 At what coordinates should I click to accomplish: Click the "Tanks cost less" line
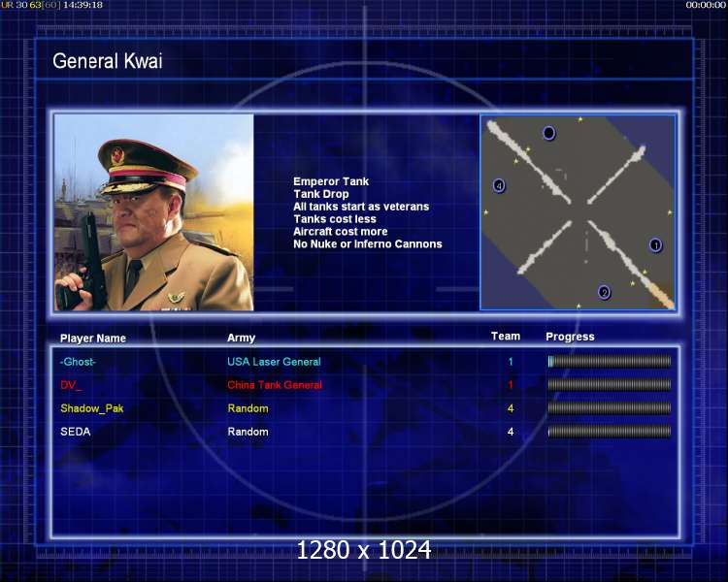[334, 219]
